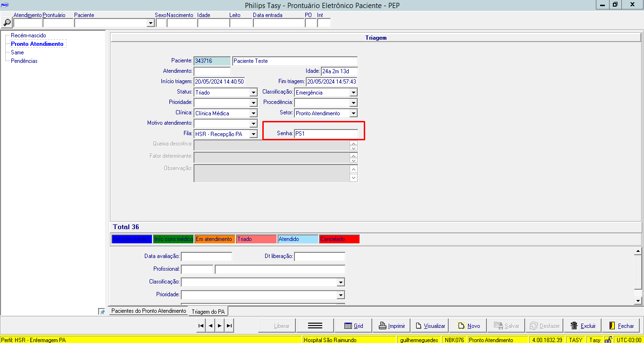Select the Pendências tree item
This screenshot has height=343, width=644.
(24, 61)
